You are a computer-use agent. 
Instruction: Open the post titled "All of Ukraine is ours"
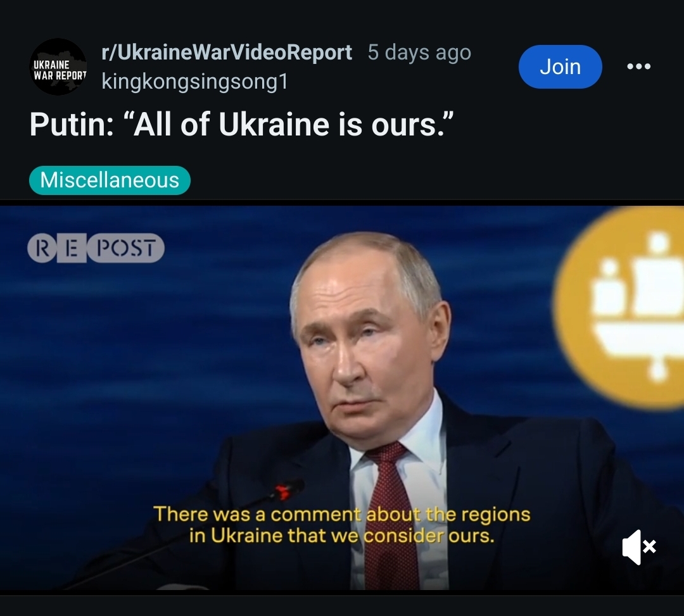tap(241, 124)
